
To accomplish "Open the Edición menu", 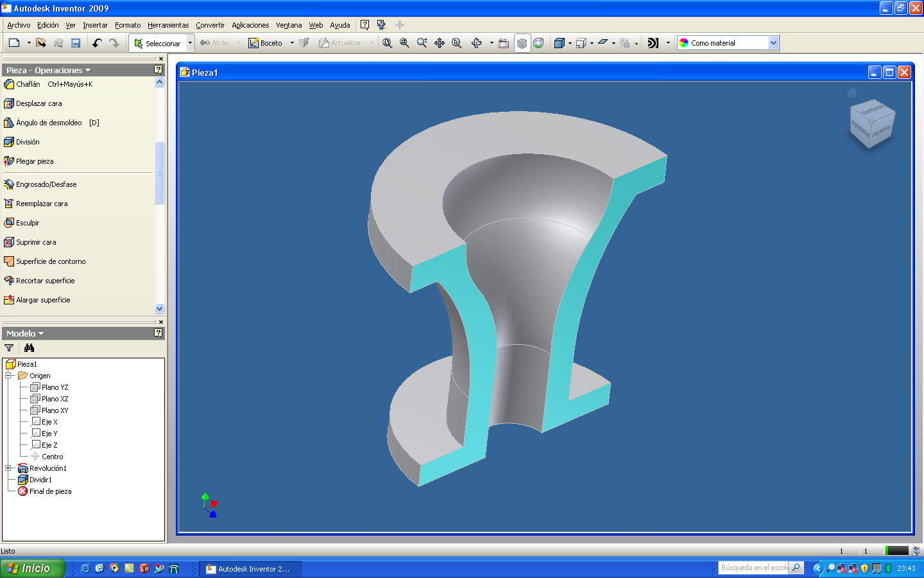I will point(47,25).
